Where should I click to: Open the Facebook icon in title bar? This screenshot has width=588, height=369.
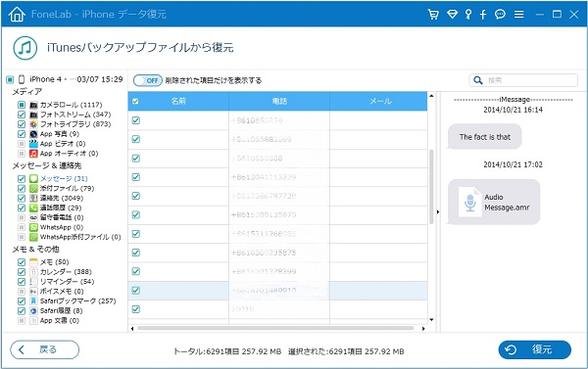tap(483, 15)
